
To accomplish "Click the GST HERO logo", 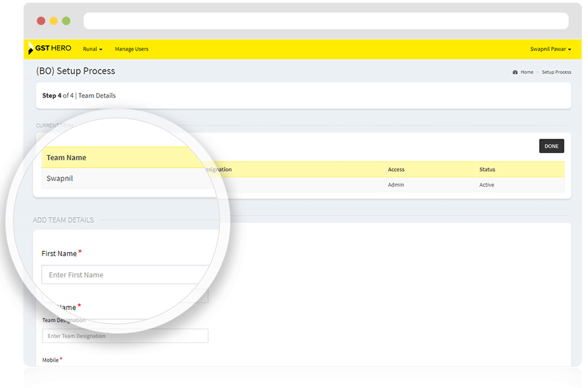I will coord(49,48).
